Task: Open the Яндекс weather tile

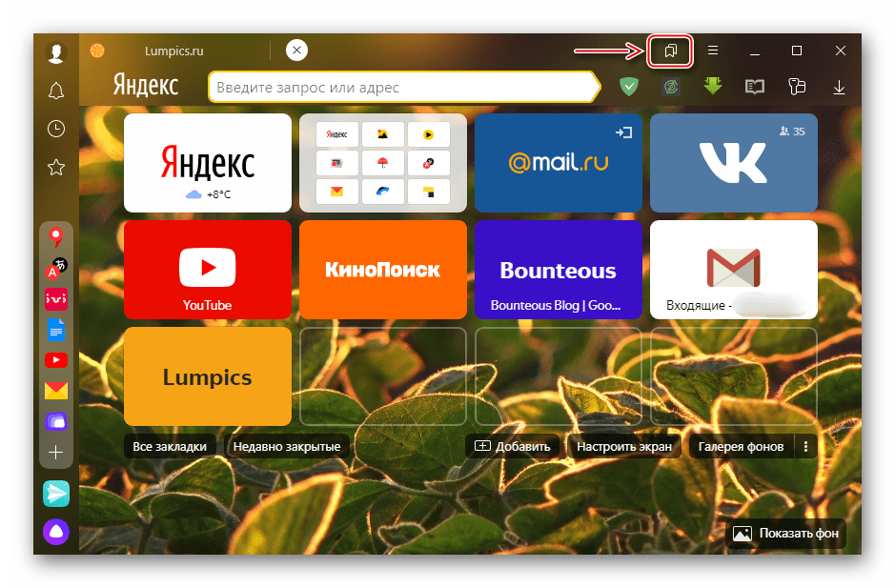Action: [x=208, y=163]
